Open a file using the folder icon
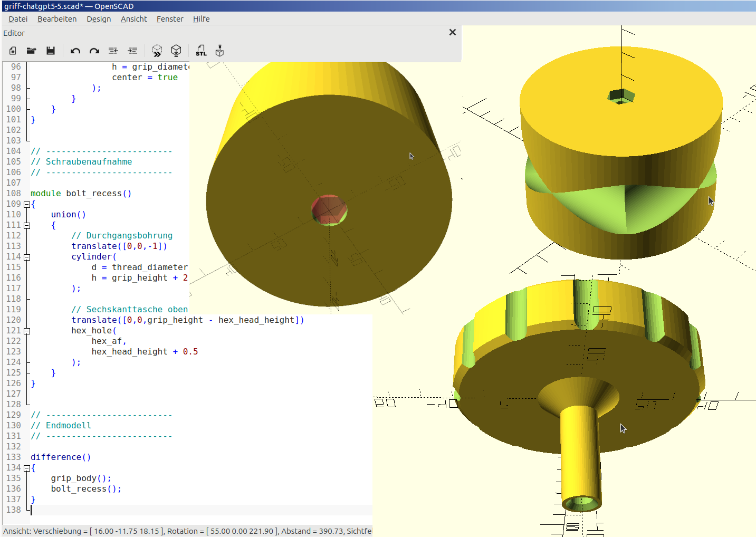756x537 pixels. tap(32, 51)
